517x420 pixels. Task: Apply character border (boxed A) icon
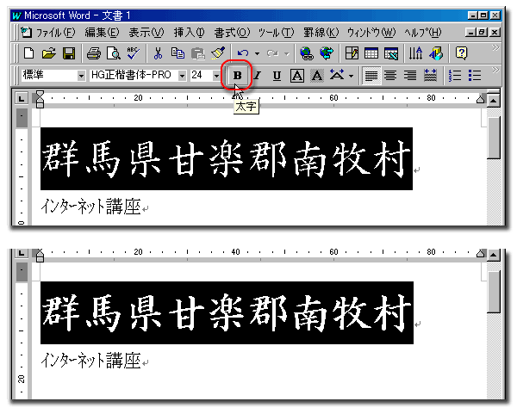tap(297, 76)
